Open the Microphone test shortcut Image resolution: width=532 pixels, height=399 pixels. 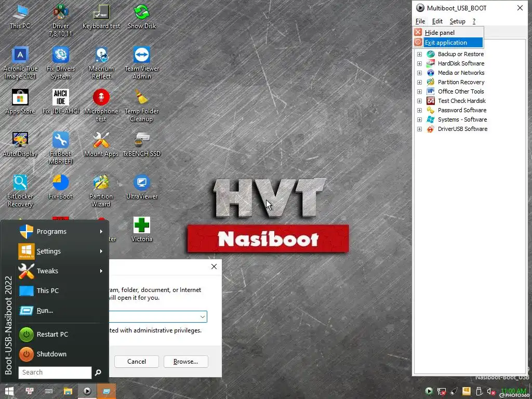click(101, 106)
